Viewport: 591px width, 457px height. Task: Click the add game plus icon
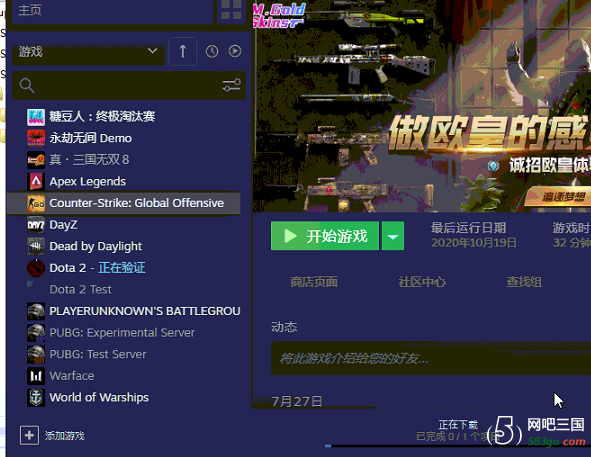pos(29,436)
